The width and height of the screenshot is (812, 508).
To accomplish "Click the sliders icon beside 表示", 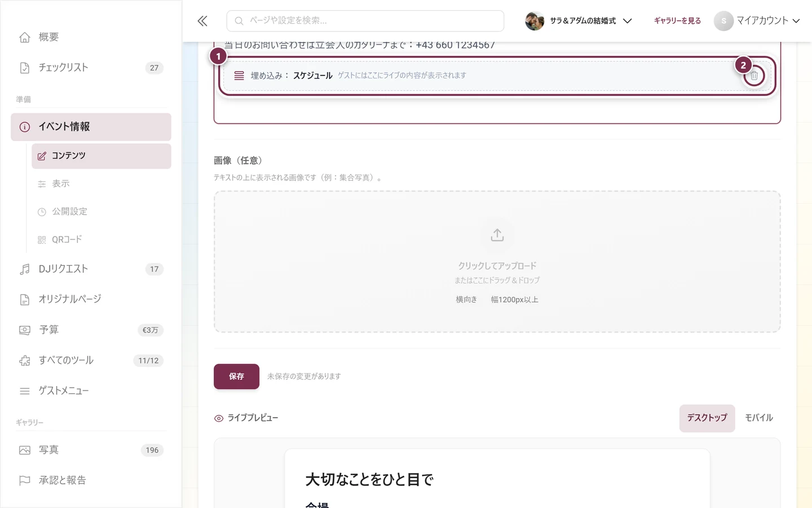I will pyautogui.click(x=42, y=184).
